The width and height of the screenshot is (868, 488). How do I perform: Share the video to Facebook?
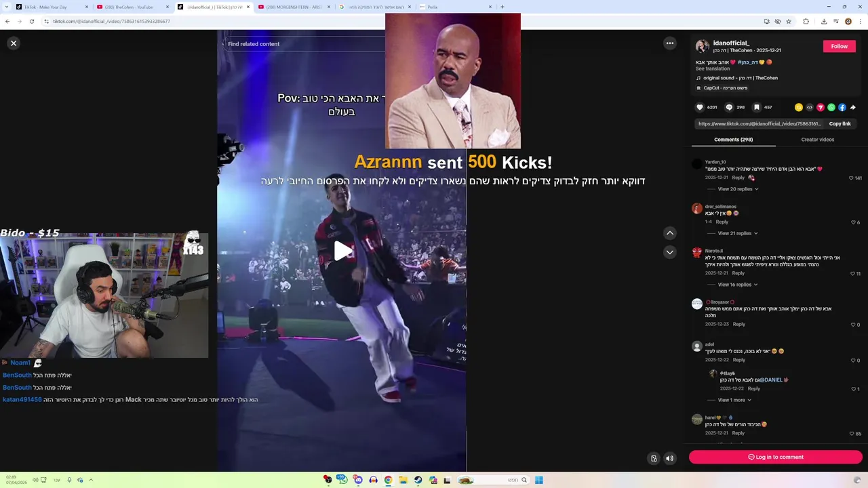click(842, 107)
